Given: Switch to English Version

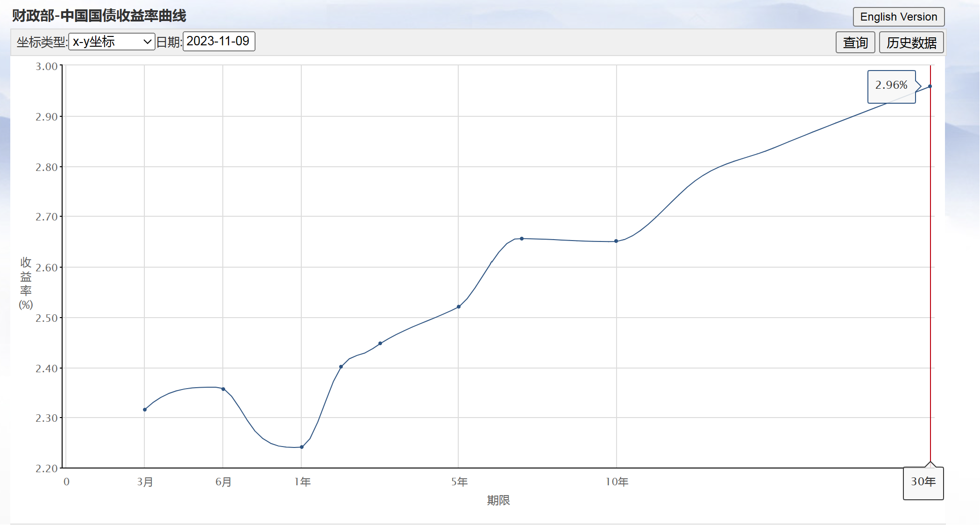Looking at the screenshot, I should 898,17.
